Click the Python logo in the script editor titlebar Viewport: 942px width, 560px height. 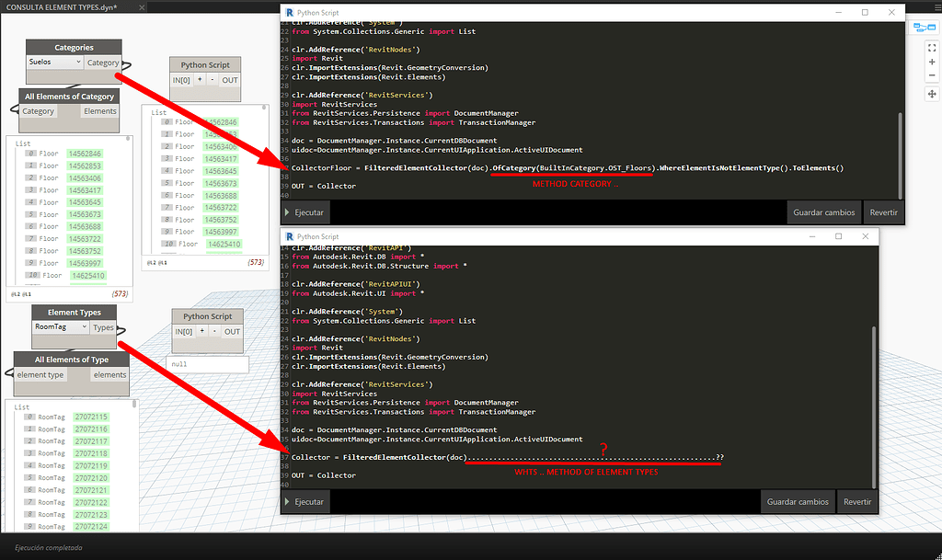(288, 14)
